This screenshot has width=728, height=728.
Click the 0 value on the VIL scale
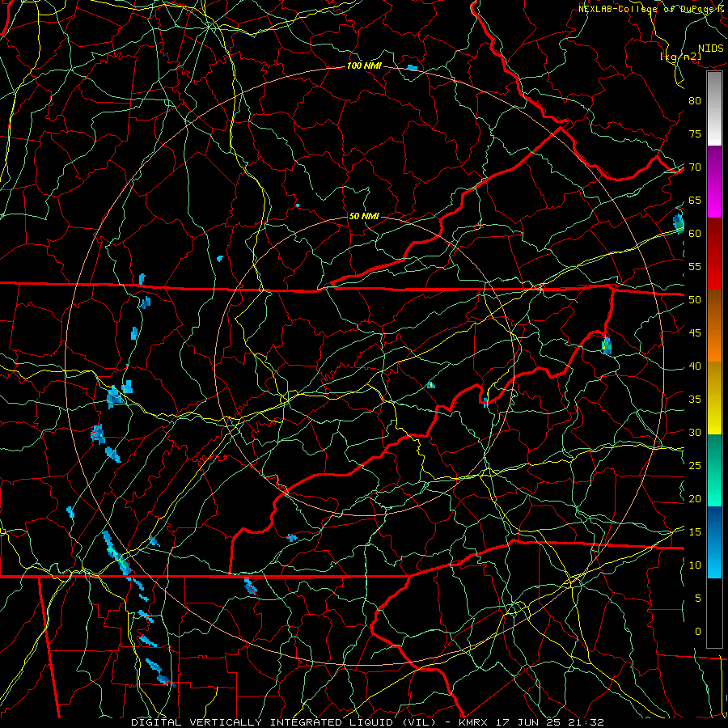(698, 632)
